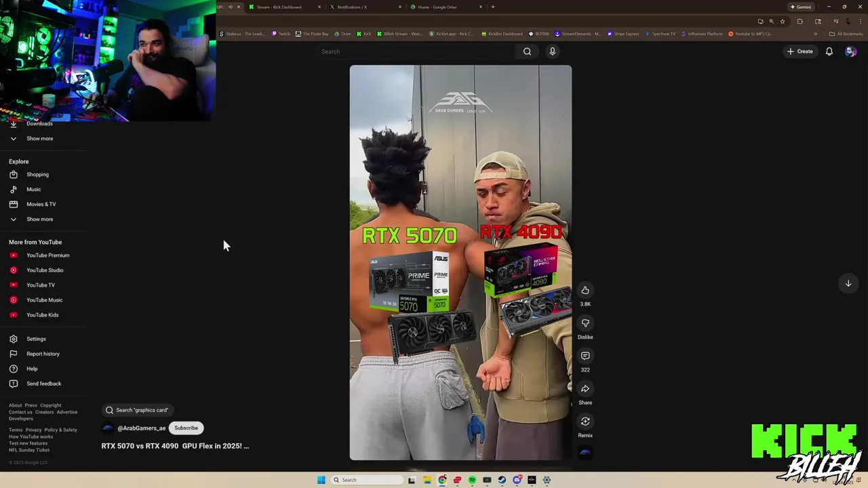
Task: Open a new browser tab
Action: (x=493, y=7)
